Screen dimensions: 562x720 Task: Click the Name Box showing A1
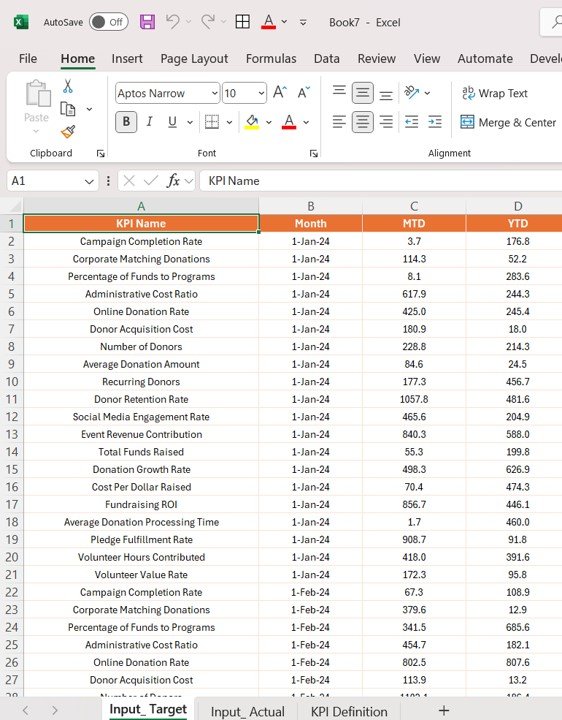pos(44,181)
